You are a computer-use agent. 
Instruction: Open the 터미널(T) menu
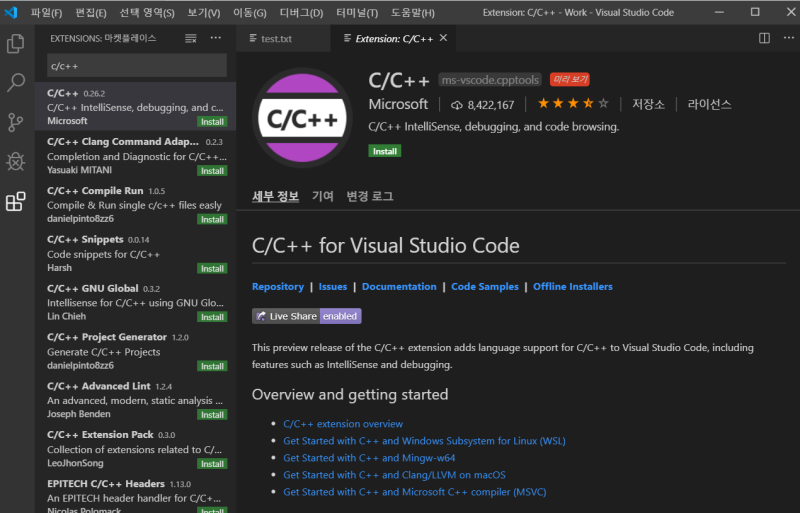pyautogui.click(x=357, y=13)
